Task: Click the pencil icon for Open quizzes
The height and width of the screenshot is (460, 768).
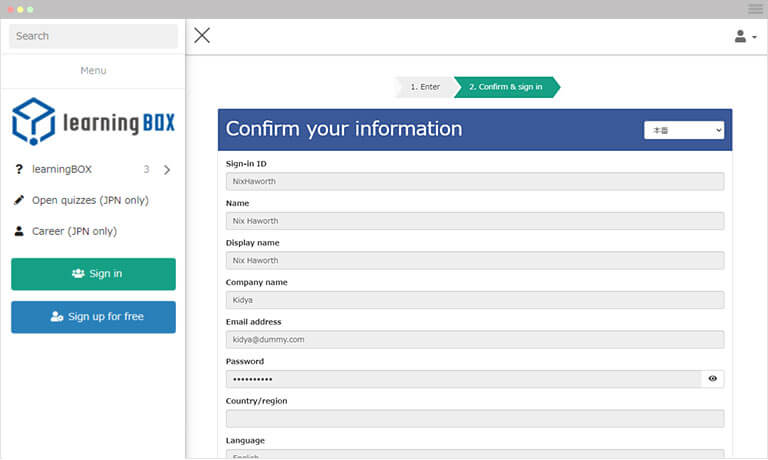Action: pos(19,200)
